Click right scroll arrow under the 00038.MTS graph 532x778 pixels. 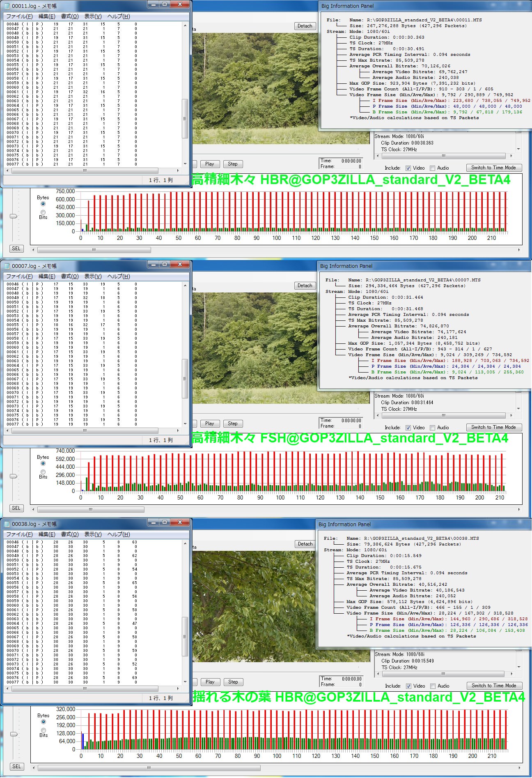pos(519,768)
